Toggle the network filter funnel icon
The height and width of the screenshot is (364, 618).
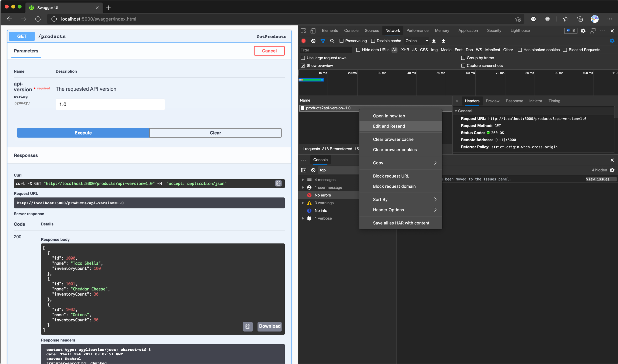coord(323,41)
